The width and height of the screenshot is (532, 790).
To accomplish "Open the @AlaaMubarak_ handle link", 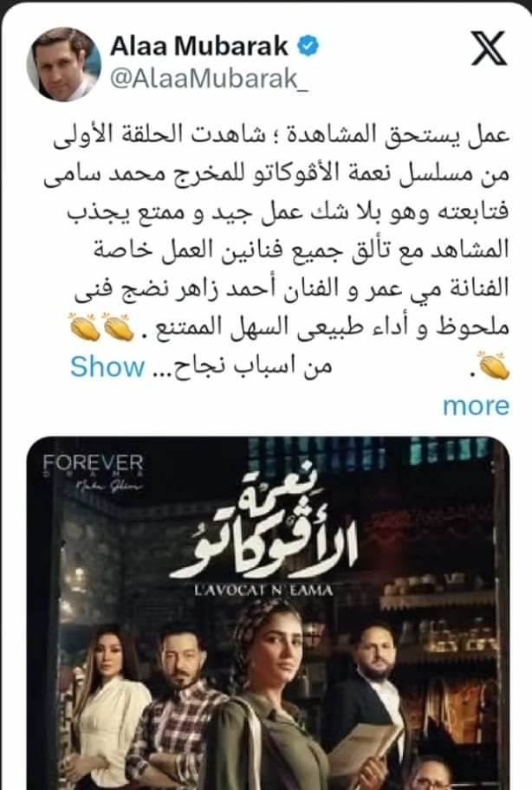I will [209, 79].
